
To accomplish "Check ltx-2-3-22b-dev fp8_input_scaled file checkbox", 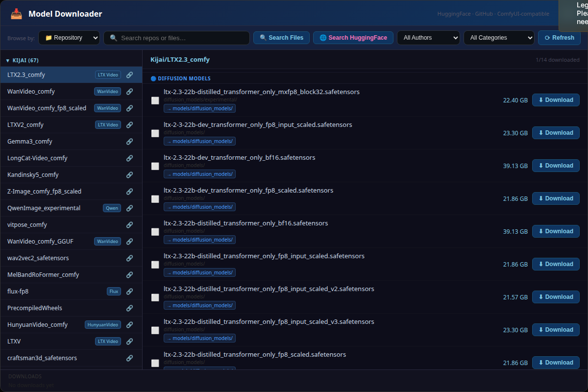I will coord(155,133).
